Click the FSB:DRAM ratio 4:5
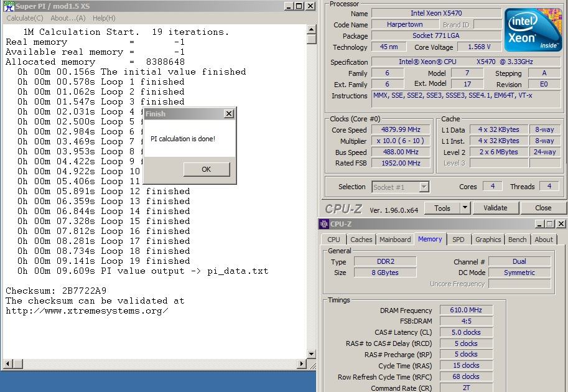 click(x=466, y=321)
